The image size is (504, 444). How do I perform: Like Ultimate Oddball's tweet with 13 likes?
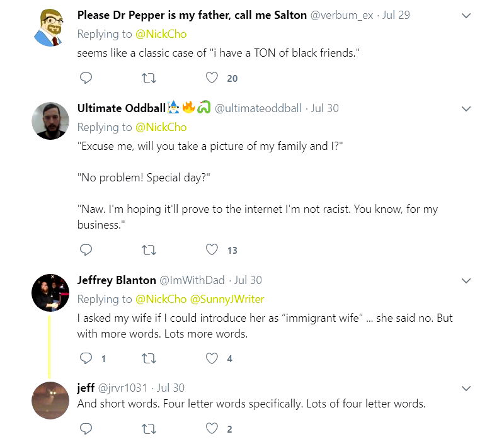212,250
